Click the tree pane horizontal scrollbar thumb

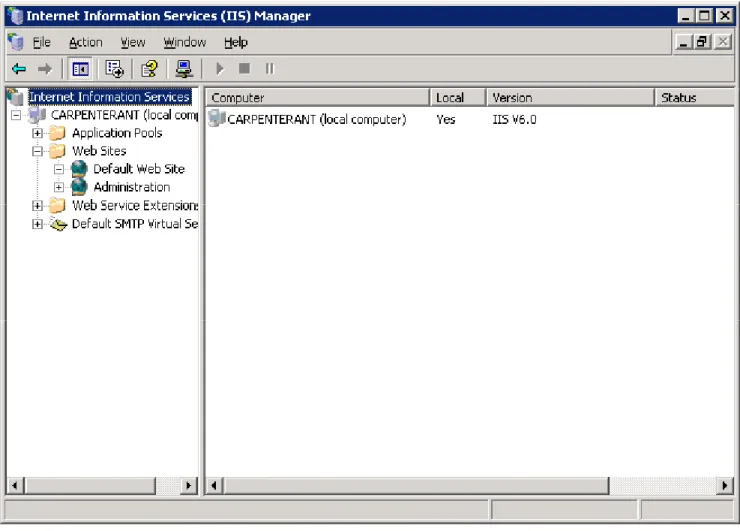pos(90,485)
